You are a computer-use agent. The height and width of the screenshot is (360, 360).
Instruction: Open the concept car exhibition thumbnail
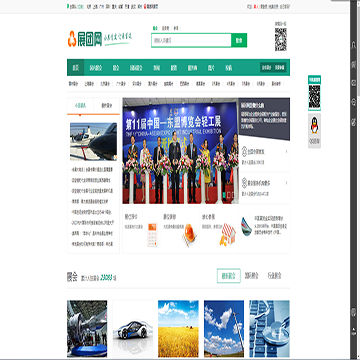pos(133,329)
